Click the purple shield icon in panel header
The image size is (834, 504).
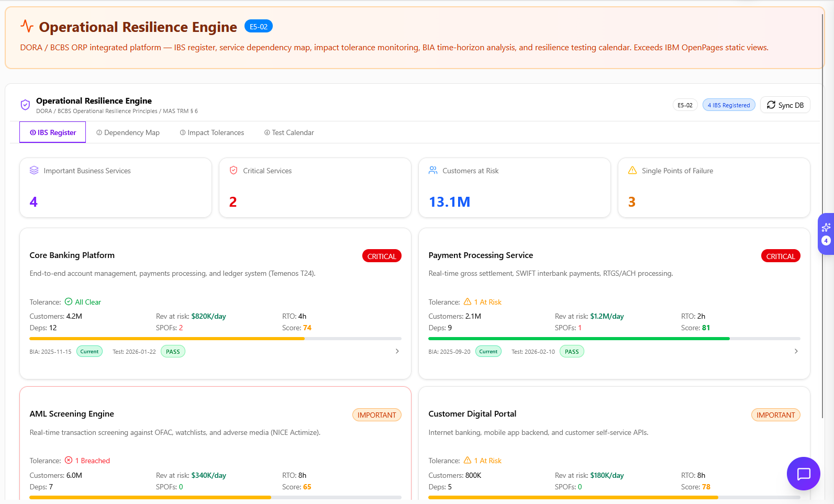25,105
